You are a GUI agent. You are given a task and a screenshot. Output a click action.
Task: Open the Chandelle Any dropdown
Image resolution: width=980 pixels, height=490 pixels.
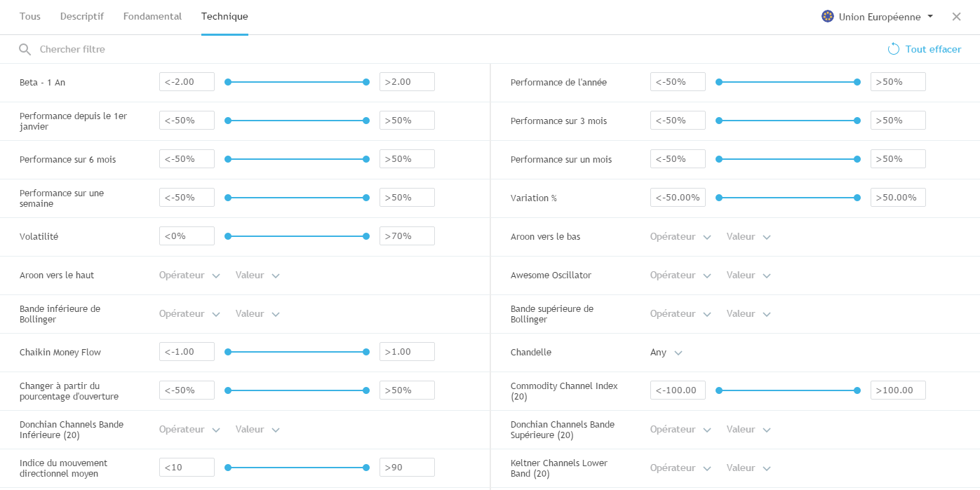click(x=666, y=353)
